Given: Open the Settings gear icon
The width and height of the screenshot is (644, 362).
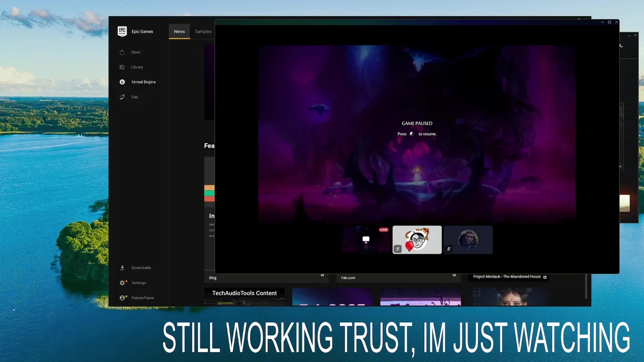Looking at the screenshot, I should 122,283.
